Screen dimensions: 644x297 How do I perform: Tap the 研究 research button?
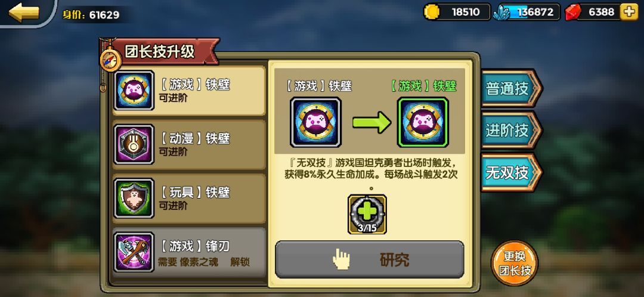pos(370,259)
